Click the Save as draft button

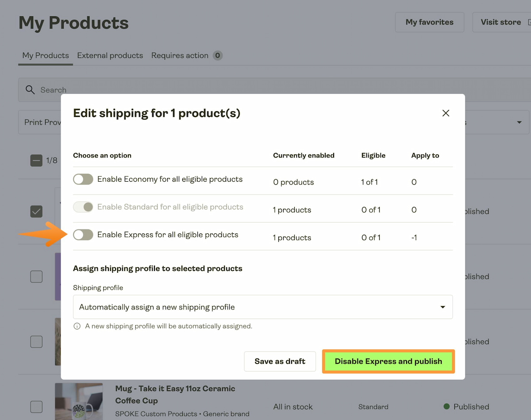(280, 361)
